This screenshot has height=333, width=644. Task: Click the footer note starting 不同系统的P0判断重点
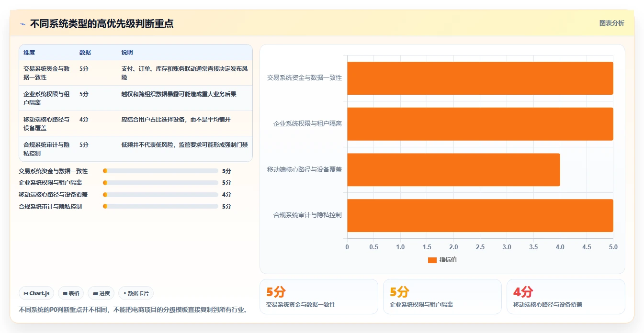[134, 310]
